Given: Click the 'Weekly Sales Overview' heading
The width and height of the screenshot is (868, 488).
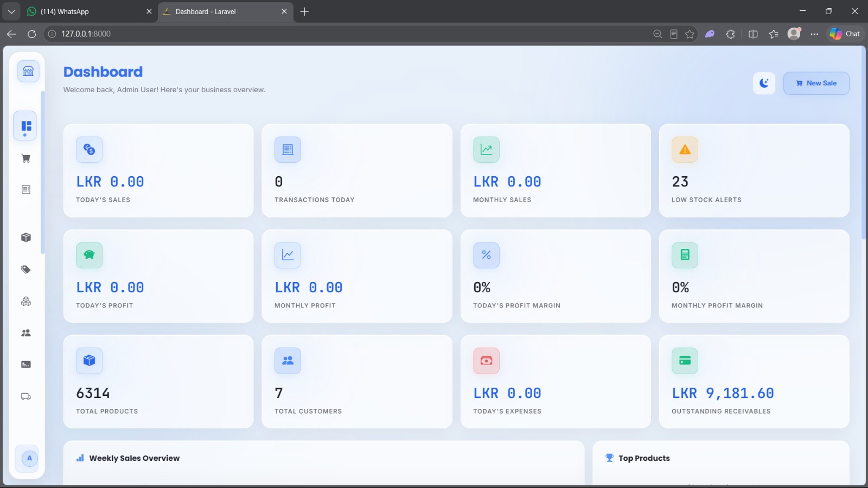Looking at the screenshot, I should pos(134,458).
